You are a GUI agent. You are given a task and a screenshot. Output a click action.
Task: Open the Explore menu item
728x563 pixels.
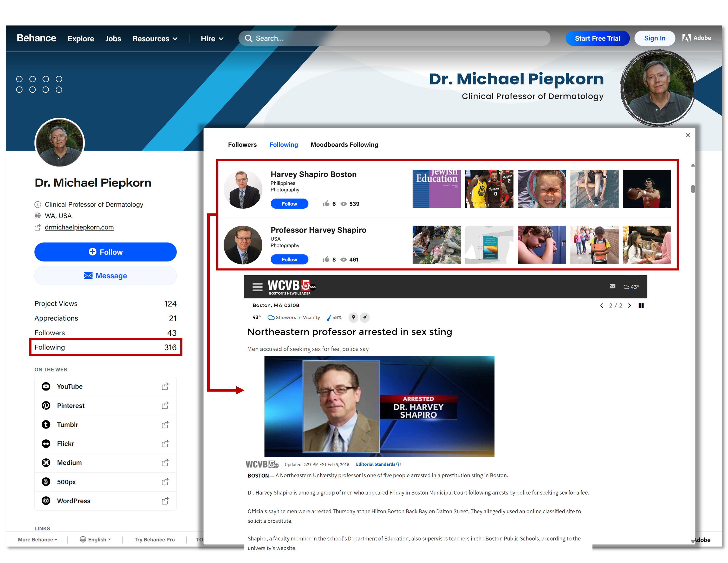click(x=81, y=39)
